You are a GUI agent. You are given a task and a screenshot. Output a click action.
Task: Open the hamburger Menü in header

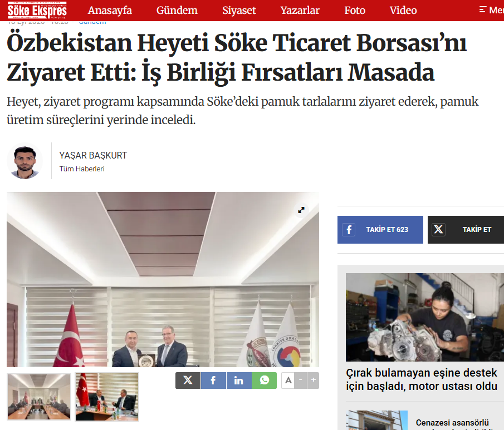coord(491,10)
